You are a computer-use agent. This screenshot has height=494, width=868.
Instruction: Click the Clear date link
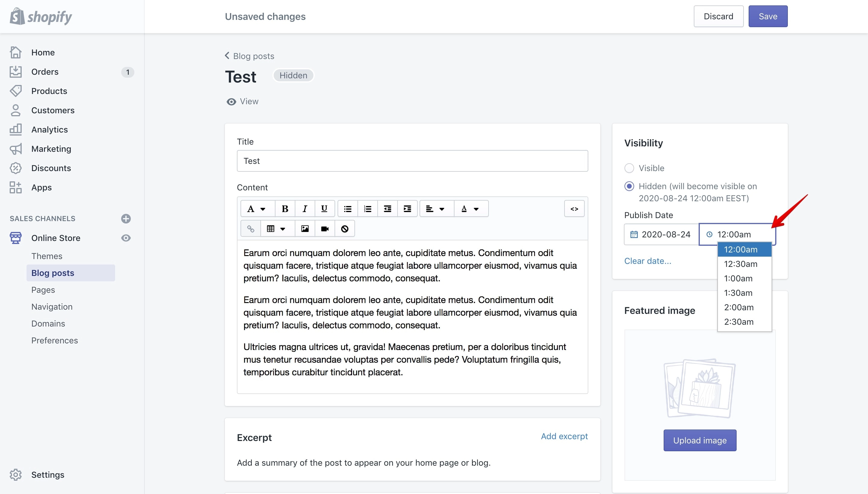pyautogui.click(x=648, y=261)
